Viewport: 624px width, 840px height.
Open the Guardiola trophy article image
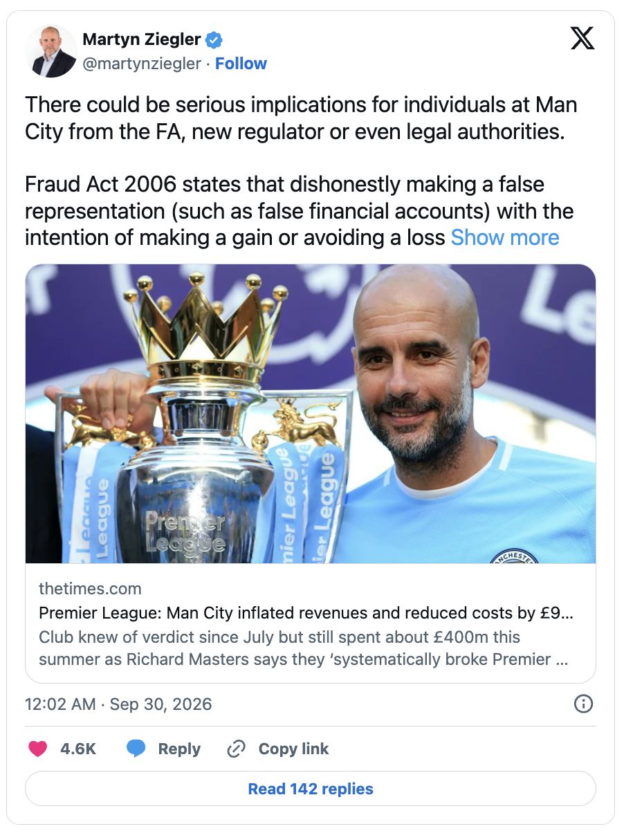click(311, 414)
